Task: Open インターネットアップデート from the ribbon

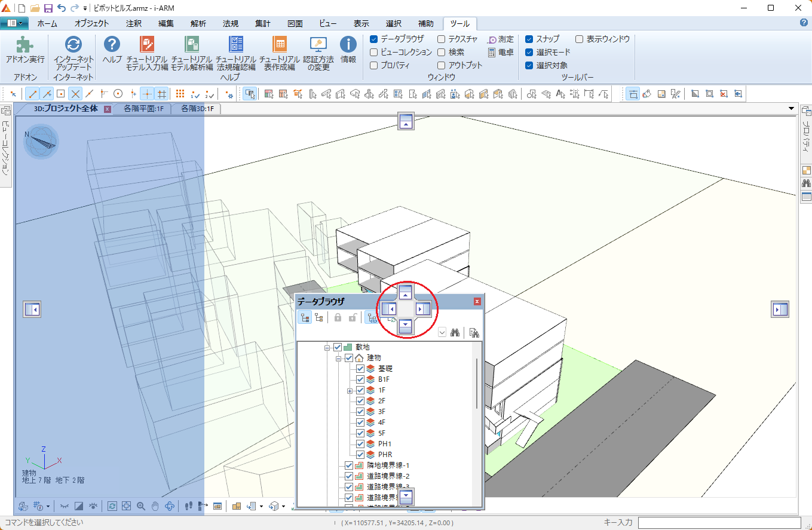Action: [x=73, y=46]
